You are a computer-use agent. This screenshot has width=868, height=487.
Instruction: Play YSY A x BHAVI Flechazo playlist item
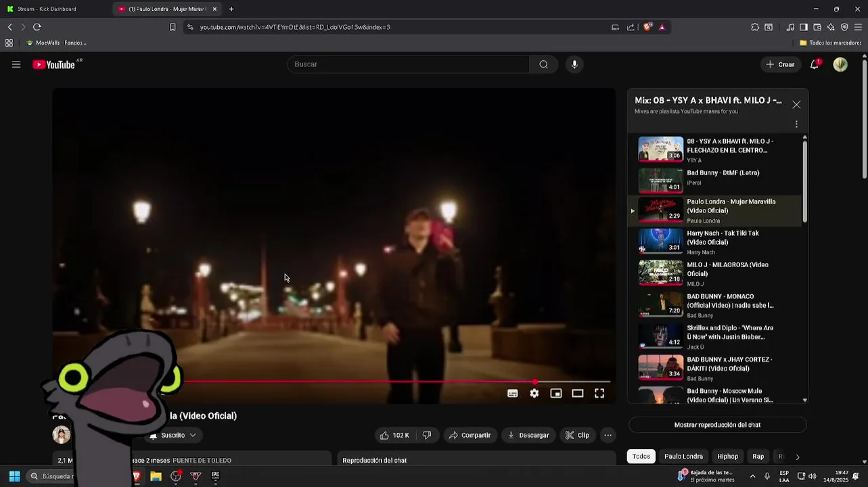716,149
